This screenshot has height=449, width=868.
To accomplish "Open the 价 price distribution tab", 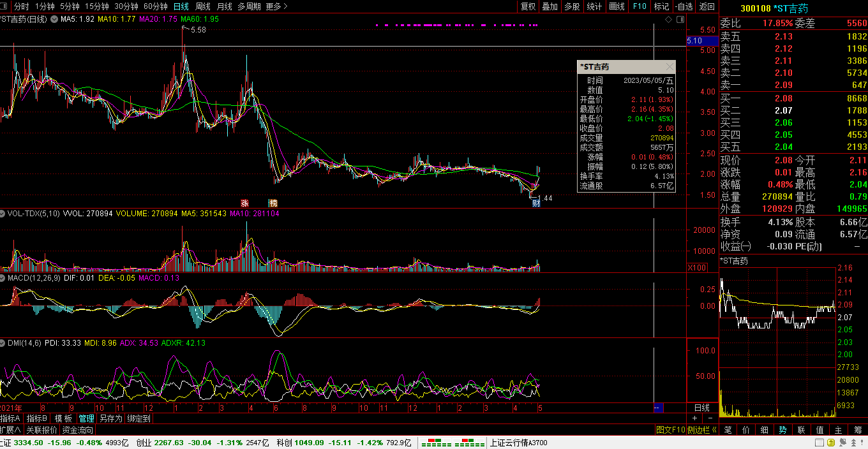I will [746, 430].
